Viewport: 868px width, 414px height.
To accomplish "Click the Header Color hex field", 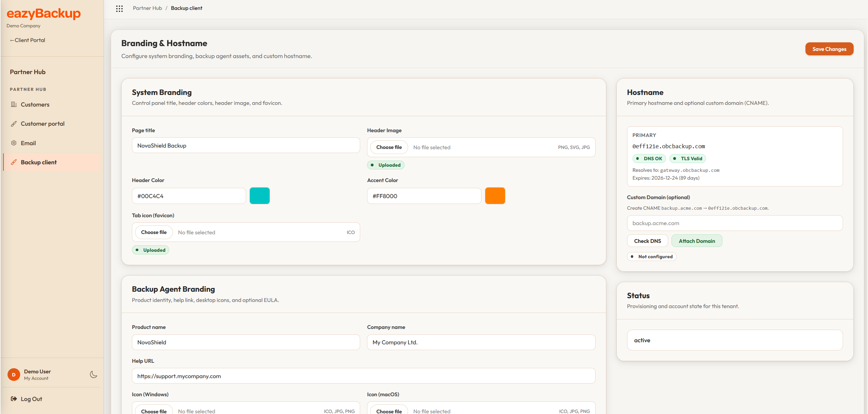I will [189, 196].
